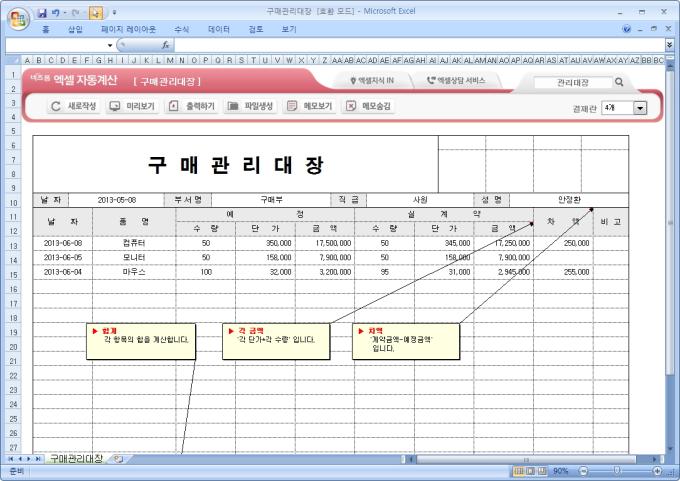Click the insert function fx icon
The width and height of the screenshot is (680, 481).
165,45
